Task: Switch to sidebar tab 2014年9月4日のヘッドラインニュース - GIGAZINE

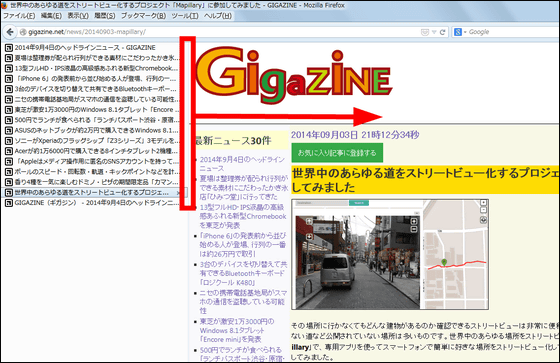Action: pos(92,48)
